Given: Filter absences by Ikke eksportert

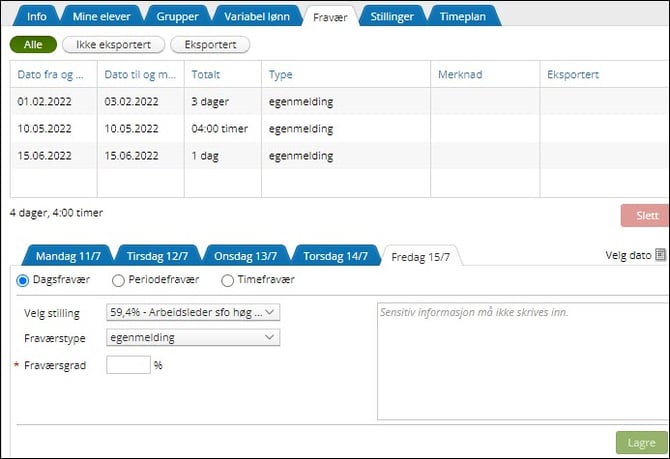Looking at the screenshot, I should [x=113, y=45].
